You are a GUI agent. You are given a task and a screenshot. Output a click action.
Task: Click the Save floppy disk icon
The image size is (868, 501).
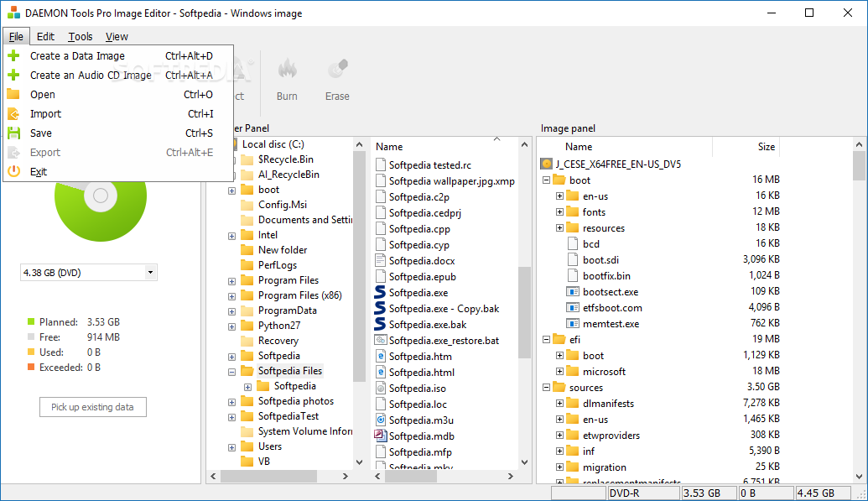tap(14, 133)
